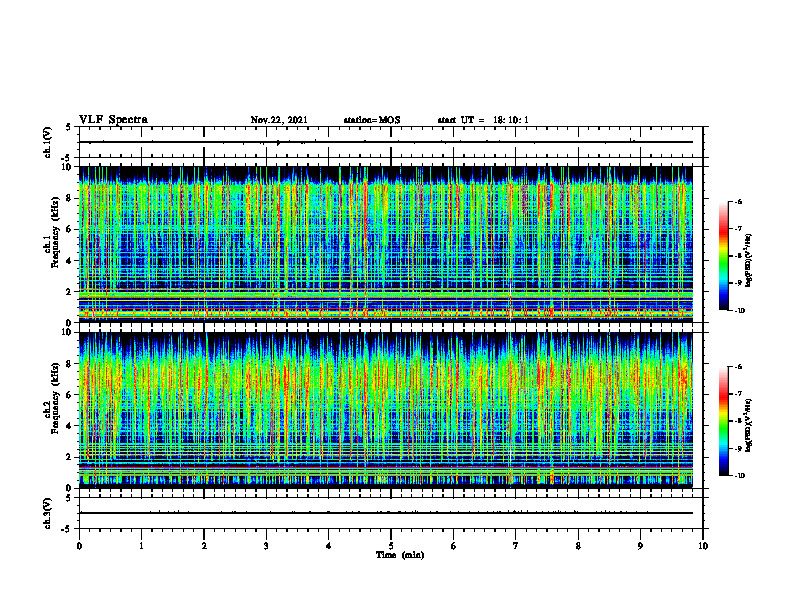The height and width of the screenshot is (612, 792).
Task: Click the "station=MOS" header label
Action: tap(372, 120)
